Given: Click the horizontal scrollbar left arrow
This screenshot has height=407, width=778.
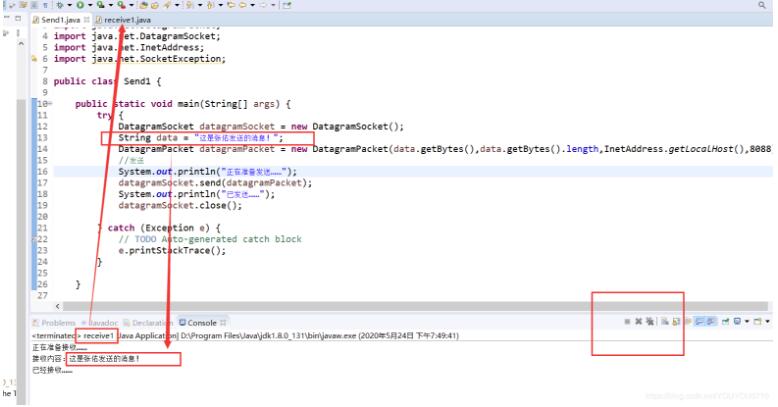Looking at the screenshot, I should (x=58, y=306).
